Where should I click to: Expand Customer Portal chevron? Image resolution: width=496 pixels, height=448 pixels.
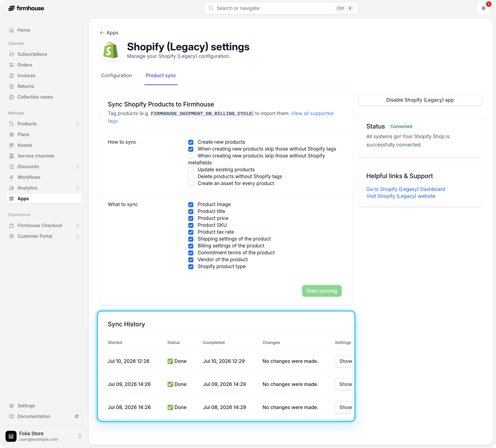pyautogui.click(x=78, y=236)
